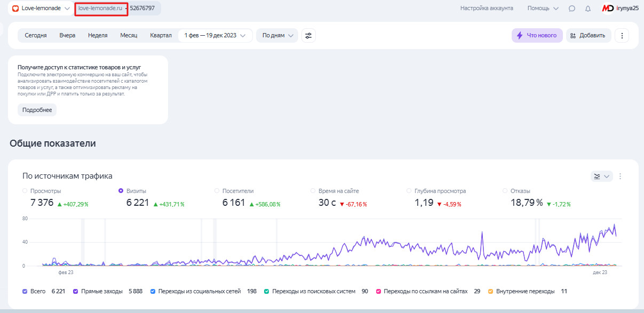The height and width of the screenshot is (313, 644).
Task: Switch to the Неделя period tab
Action: (98, 36)
